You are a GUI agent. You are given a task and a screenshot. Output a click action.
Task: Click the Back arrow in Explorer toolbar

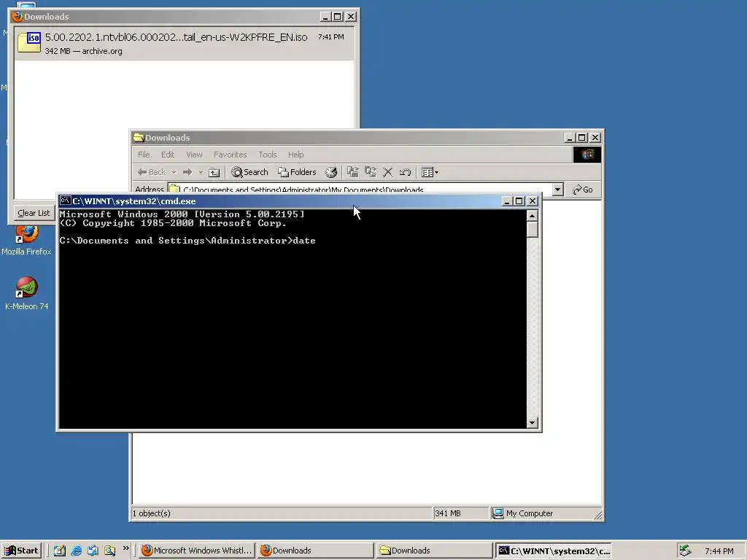152,172
